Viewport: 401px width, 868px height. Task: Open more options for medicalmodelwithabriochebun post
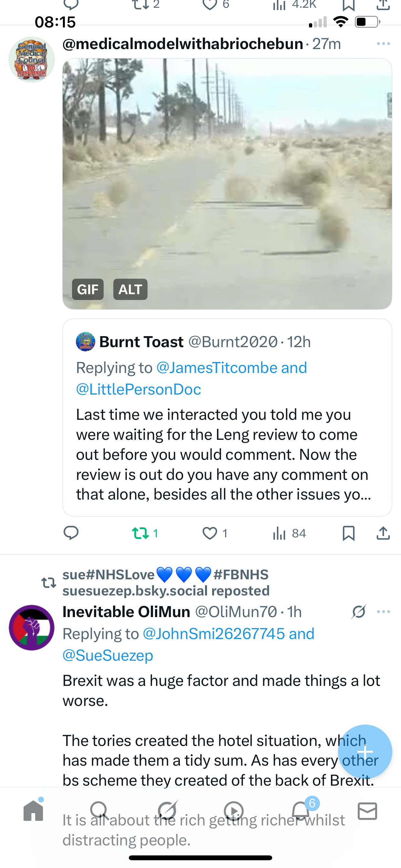pyautogui.click(x=383, y=44)
